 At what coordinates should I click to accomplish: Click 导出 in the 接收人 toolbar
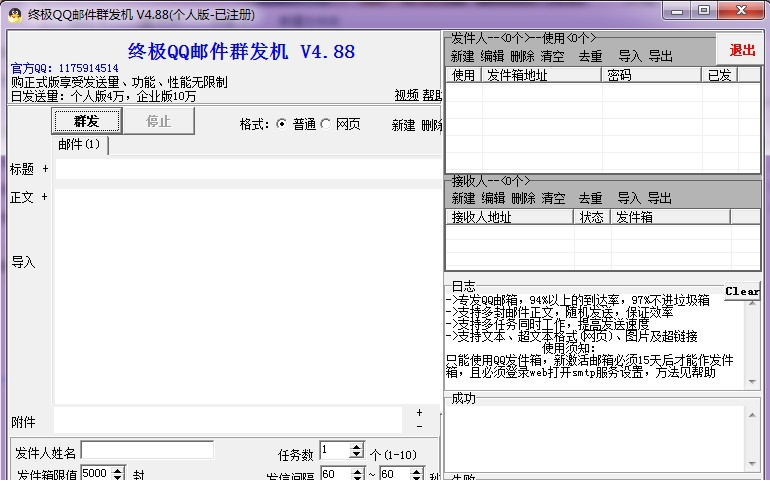tap(660, 198)
